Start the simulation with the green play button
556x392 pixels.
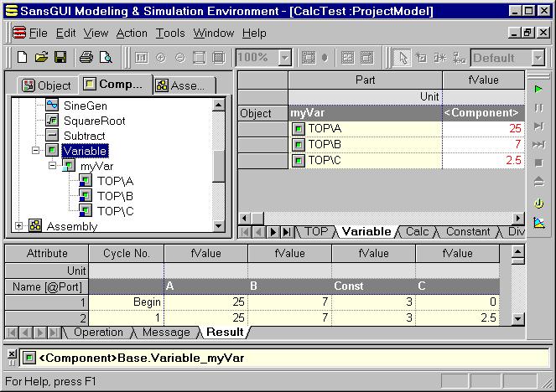coord(538,89)
